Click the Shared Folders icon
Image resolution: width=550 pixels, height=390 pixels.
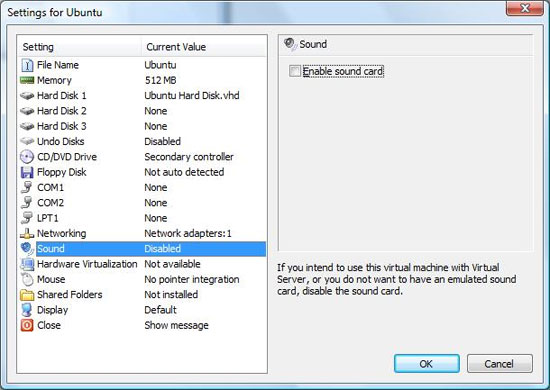(27, 295)
